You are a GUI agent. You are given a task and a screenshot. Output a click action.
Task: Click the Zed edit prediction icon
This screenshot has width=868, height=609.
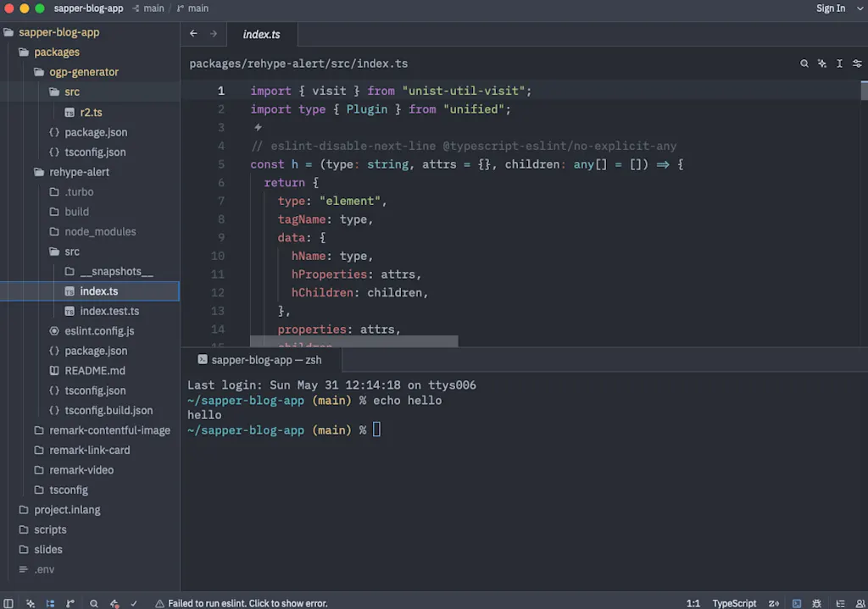pyautogui.click(x=774, y=603)
